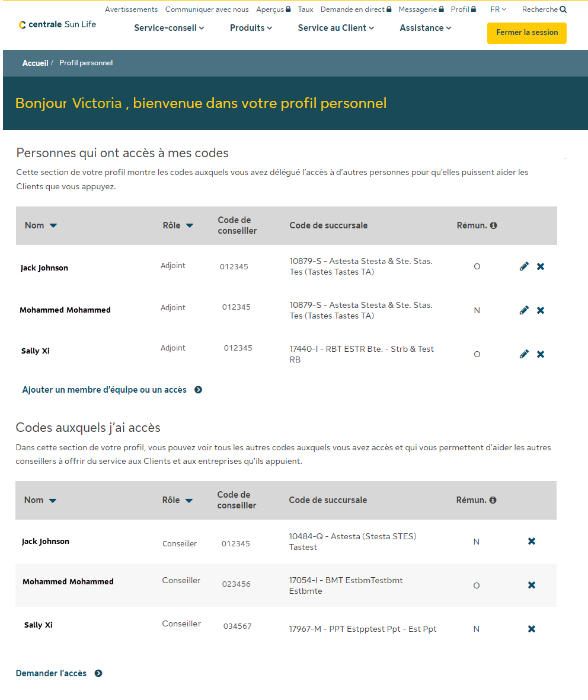Remove Jack Johnson code 10484-Q access
The image size is (588, 700).
532,541
